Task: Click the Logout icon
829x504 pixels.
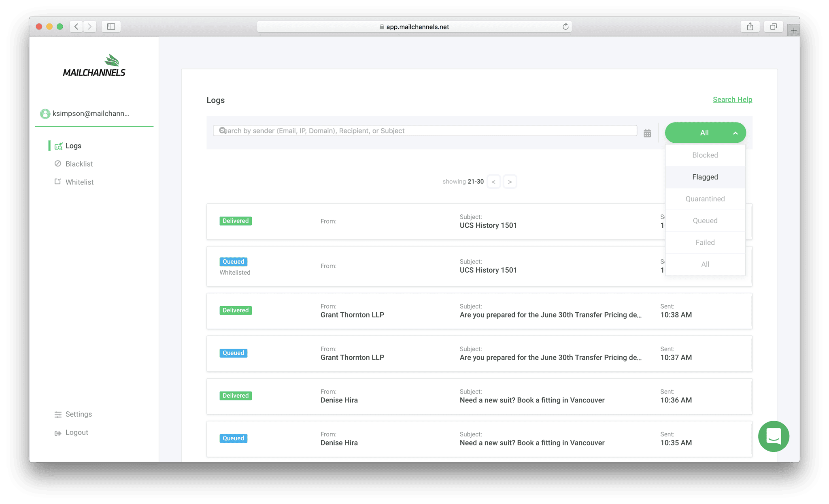Action: tap(57, 432)
